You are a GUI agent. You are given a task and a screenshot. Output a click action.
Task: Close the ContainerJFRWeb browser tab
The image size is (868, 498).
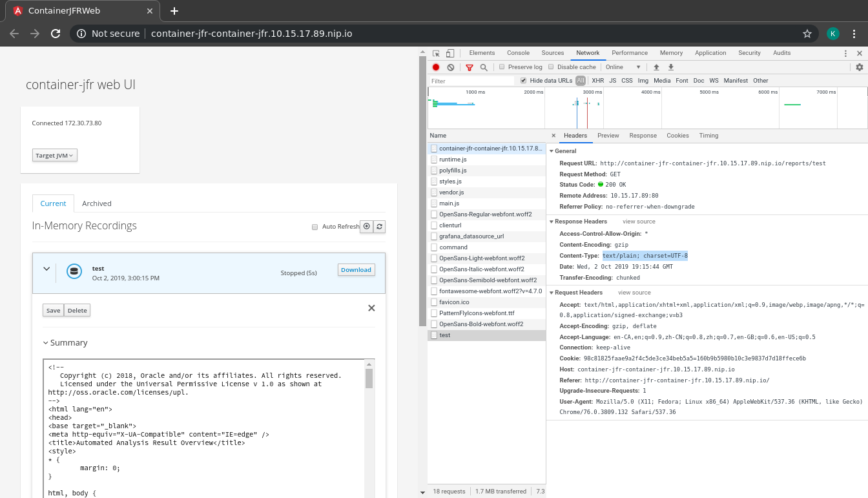(150, 11)
